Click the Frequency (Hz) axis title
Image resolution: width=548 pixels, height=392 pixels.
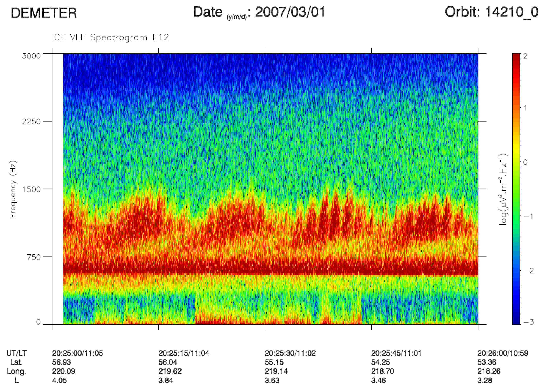13,189
